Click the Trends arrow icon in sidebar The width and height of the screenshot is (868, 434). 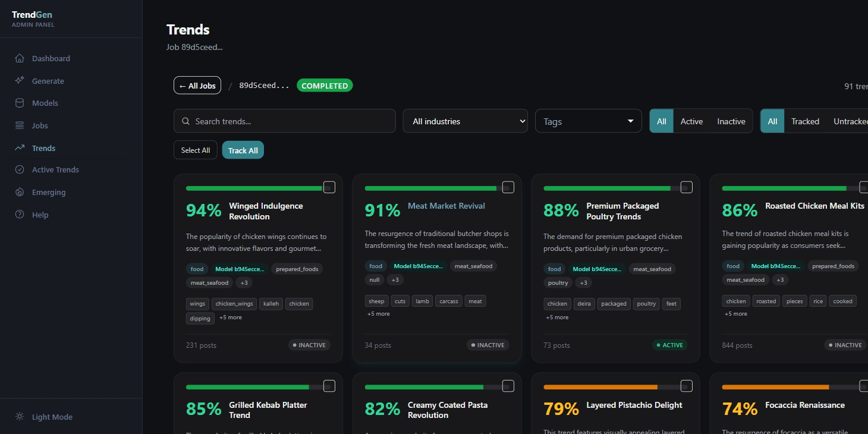20,147
